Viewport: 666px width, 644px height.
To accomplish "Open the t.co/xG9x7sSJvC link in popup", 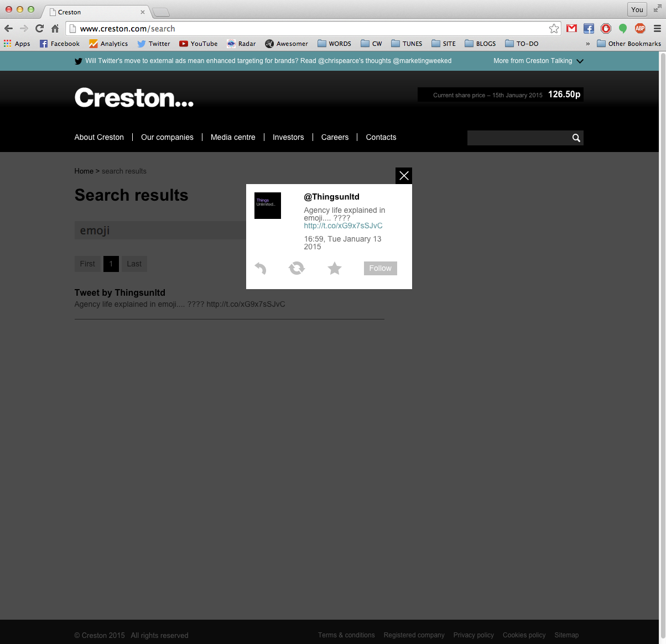I will (343, 226).
